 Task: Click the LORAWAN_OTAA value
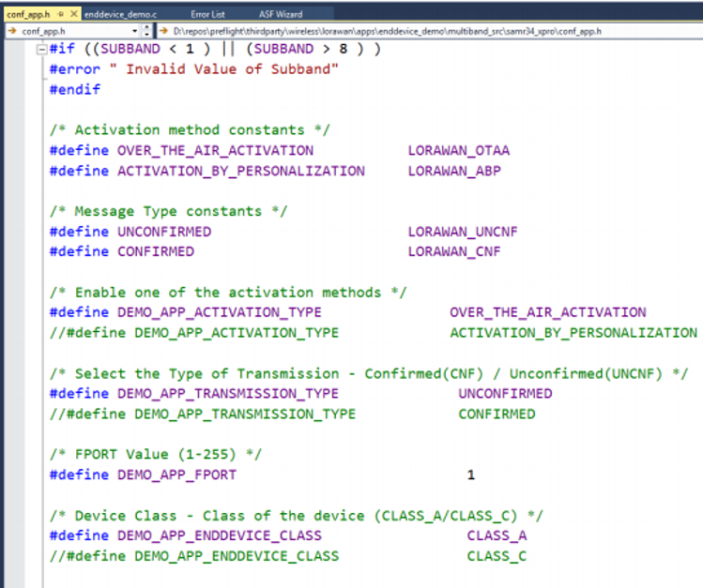(459, 150)
